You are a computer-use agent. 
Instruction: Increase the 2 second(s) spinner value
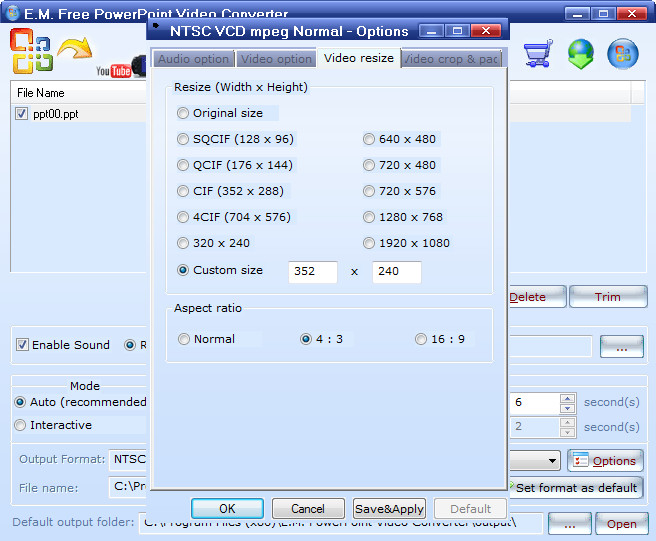coord(567,422)
